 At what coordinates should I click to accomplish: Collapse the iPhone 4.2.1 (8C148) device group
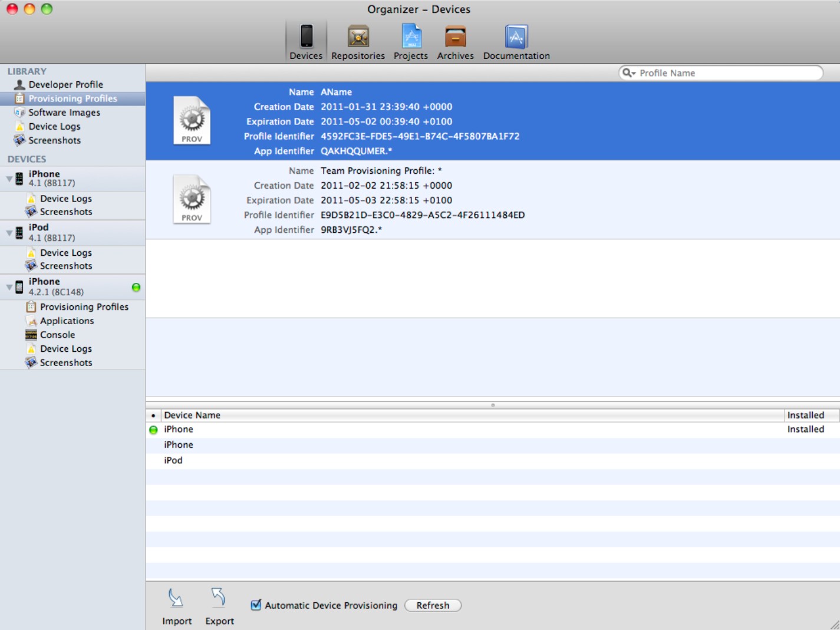9,287
